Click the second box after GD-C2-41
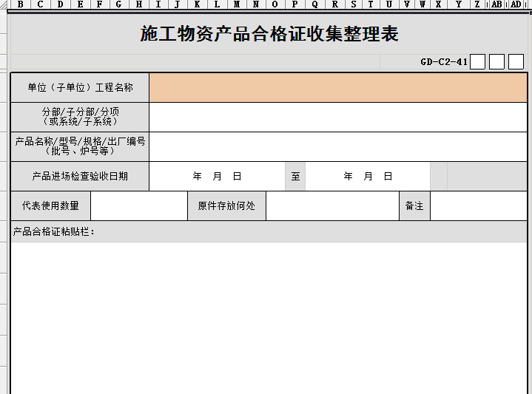The width and height of the screenshot is (532, 394). point(496,61)
